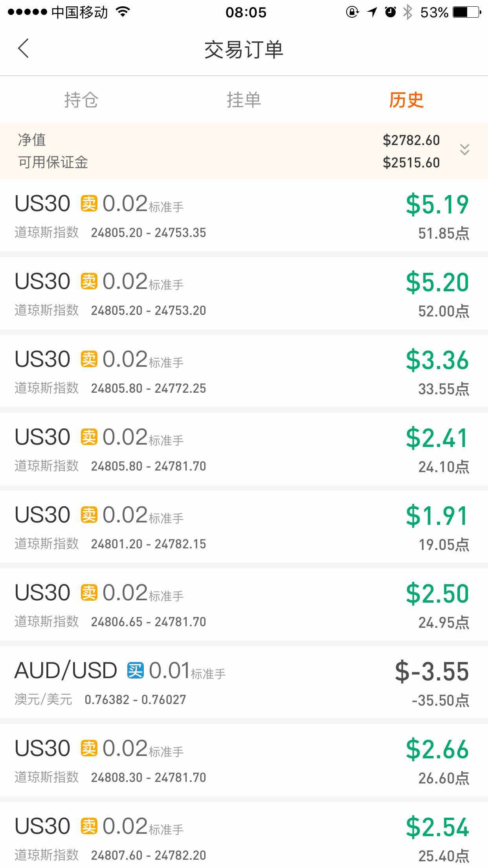Tap the alarm clock status icon

tap(390, 13)
